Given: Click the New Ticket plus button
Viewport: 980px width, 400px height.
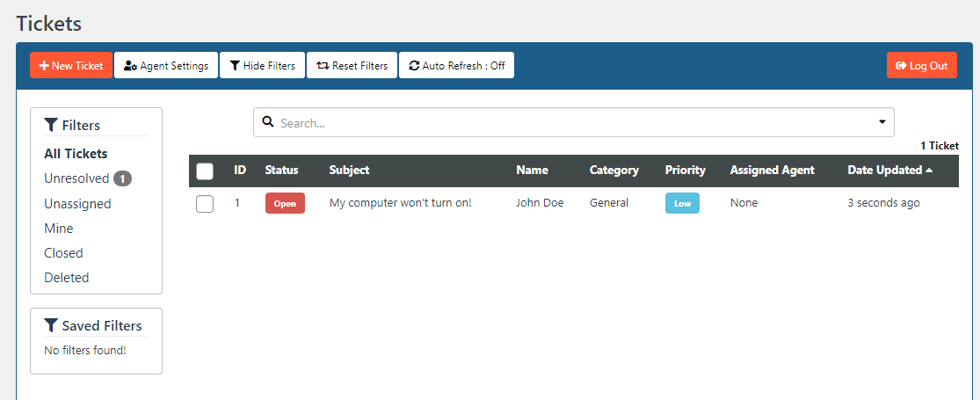Looking at the screenshot, I should (x=71, y=66).
